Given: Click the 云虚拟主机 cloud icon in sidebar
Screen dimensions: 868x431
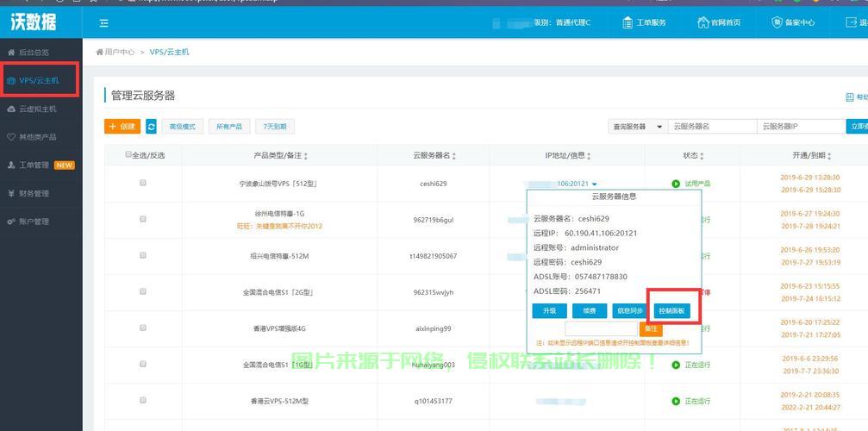Looking at the screenshot, I should click(11, 109).
